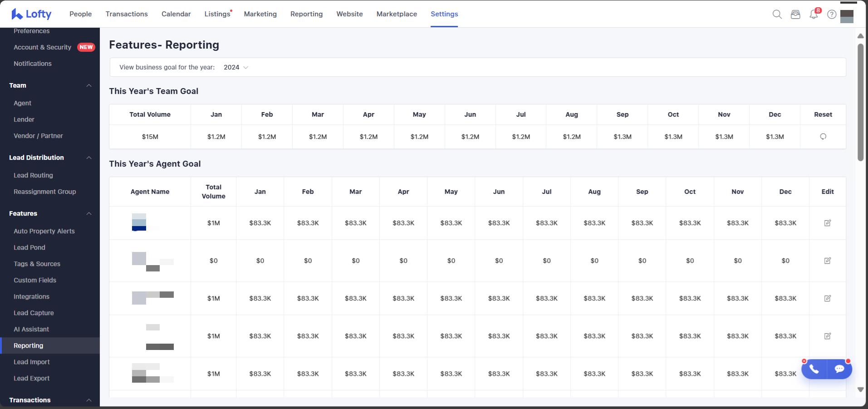Viewport: 868px width, 409px height.
Task: Open Lead Capture settings
Action: (x=34, y=313)
